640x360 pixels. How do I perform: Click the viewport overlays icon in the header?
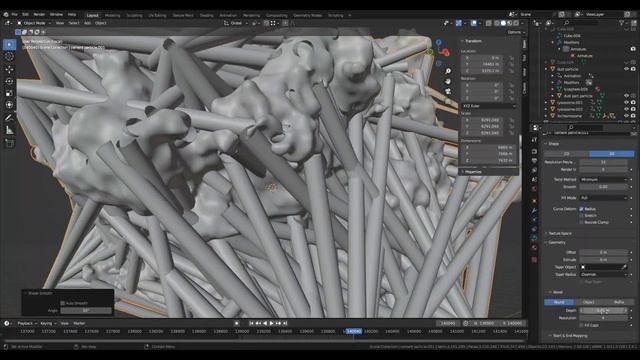473,23
